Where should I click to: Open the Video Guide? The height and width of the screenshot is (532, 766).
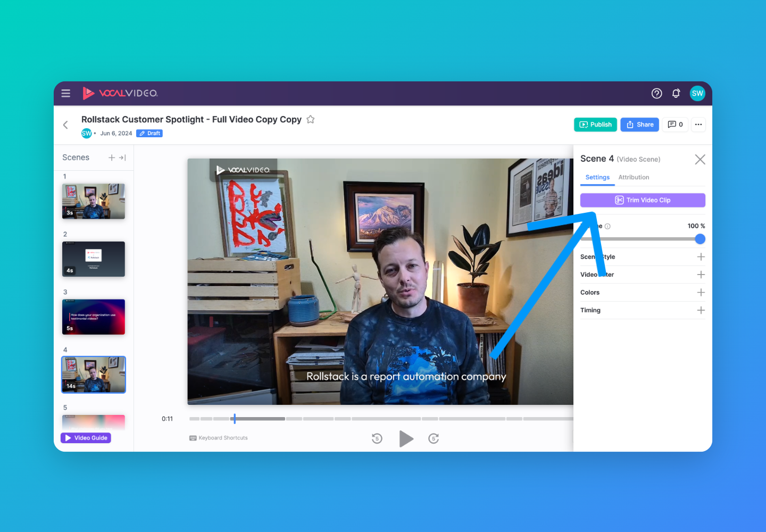(86, 438)
